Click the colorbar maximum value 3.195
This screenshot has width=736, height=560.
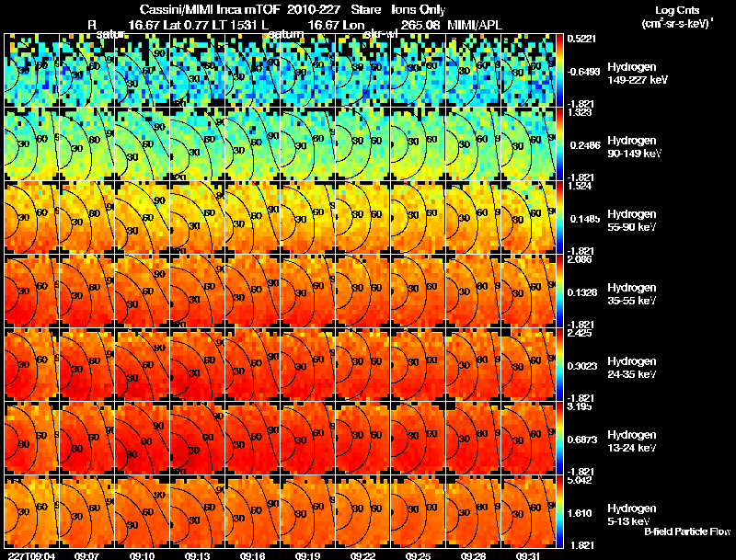pos(580,406)
